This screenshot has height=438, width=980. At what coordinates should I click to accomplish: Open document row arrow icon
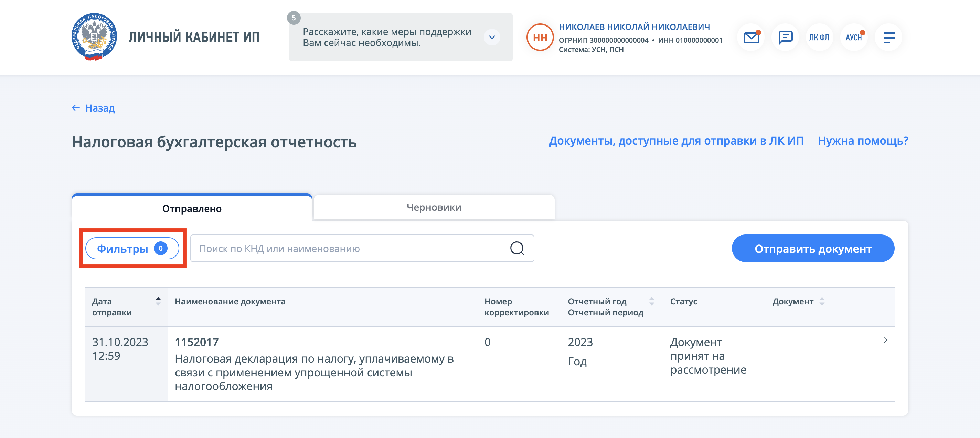pos(883,340)
